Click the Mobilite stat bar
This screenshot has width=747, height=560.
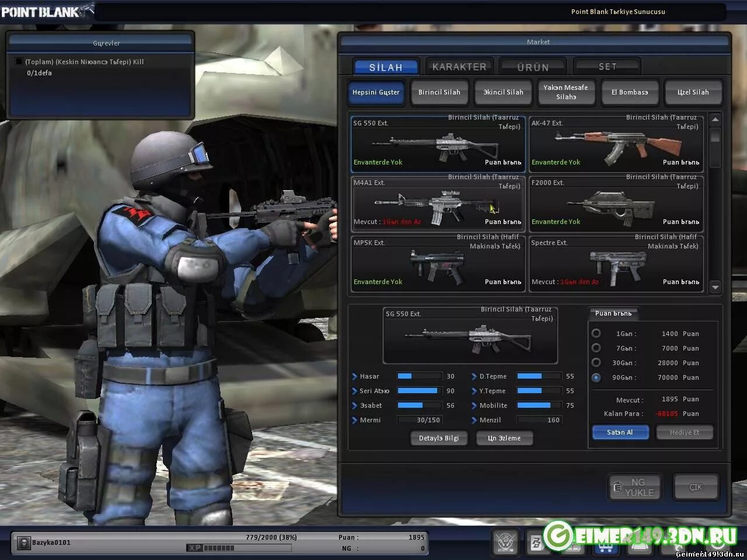pyautogui.click(x=539, y=405)
